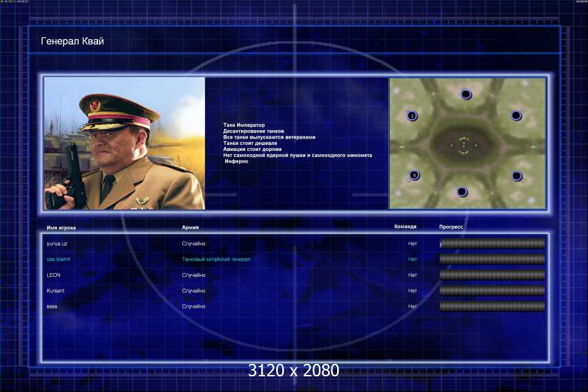Screen dimensions: 588x392
Task: Select the northern center start marker on minimap
Action: (x=466, y=94)
